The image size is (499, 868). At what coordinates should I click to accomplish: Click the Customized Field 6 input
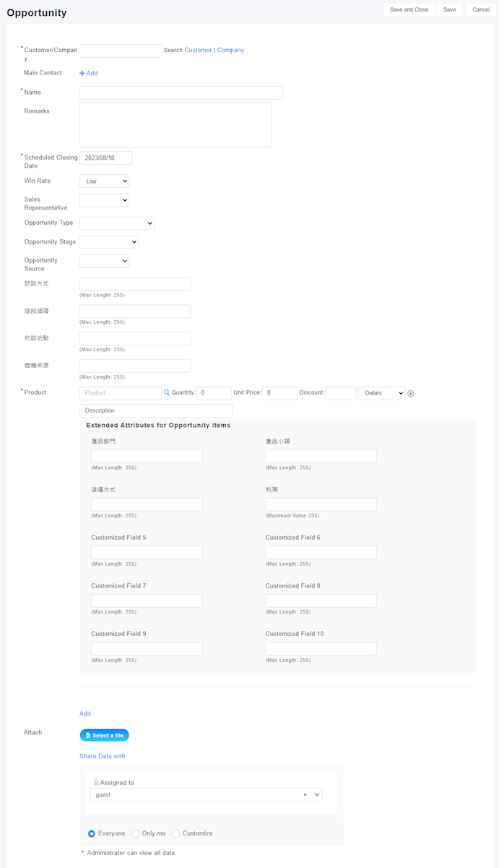click(321, 552)
